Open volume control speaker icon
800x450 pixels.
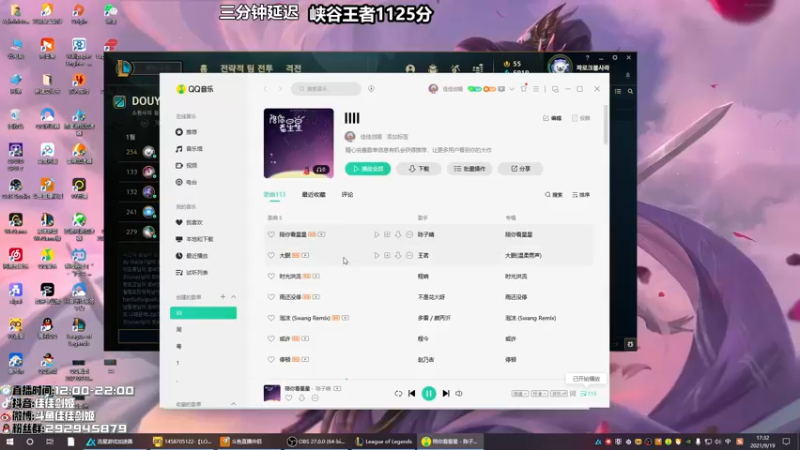(x=459, y=394)
